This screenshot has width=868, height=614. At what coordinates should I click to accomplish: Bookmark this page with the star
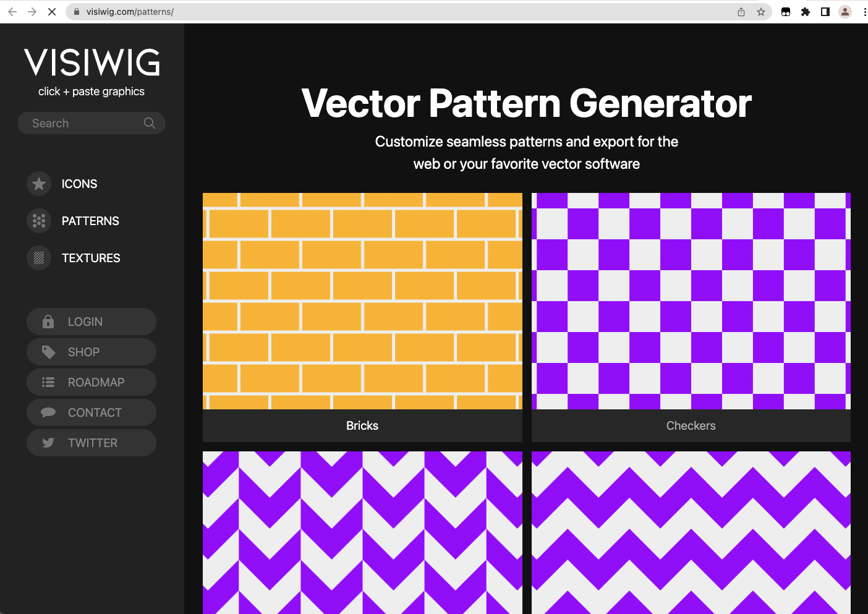(761, 12)
